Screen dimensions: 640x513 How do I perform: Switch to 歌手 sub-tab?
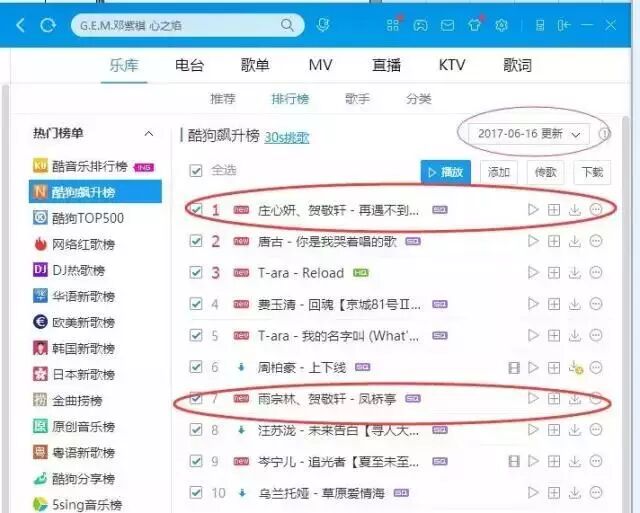click(358, 99)
